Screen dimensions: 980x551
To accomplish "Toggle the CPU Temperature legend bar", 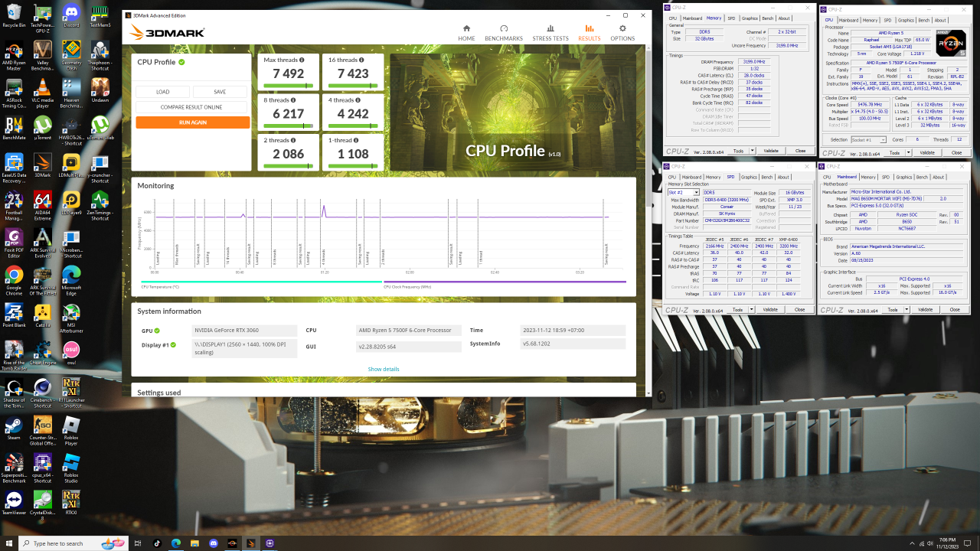I will [261, 282].
